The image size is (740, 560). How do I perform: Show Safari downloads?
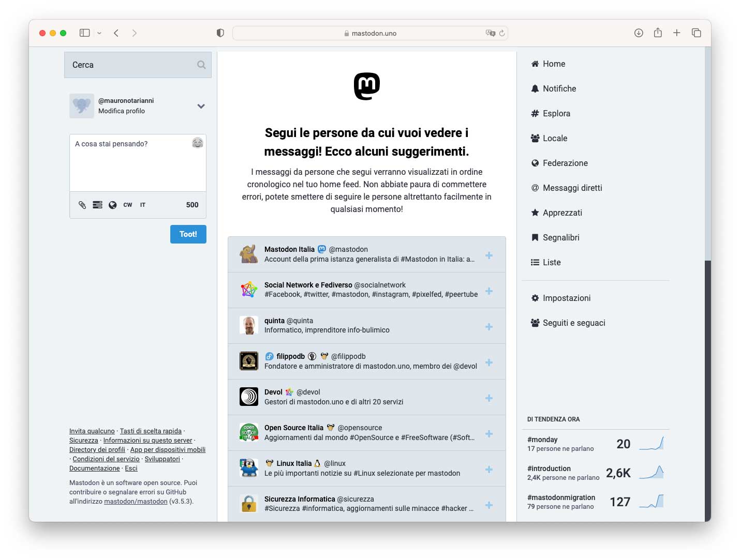[x=639, y=33]
